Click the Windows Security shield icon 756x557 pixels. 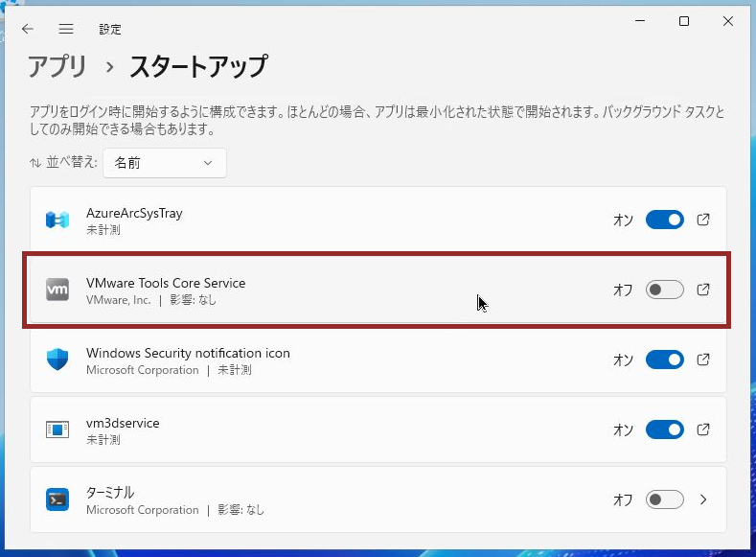(x=57, y=360)
